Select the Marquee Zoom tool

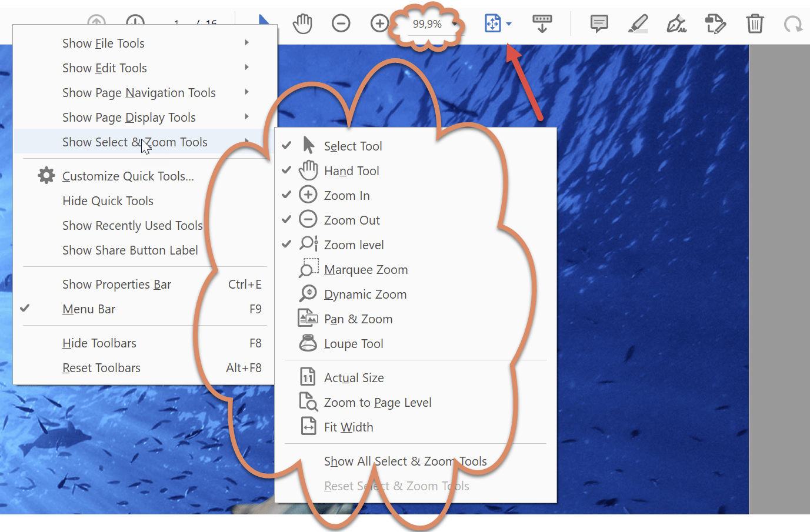click(x=365, y=269)
